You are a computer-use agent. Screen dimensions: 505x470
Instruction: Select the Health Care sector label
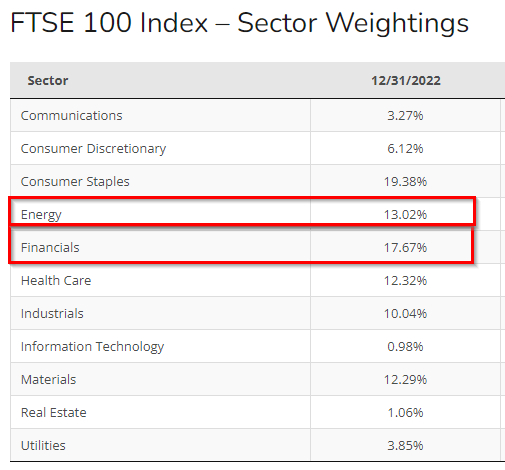point(56,280)
